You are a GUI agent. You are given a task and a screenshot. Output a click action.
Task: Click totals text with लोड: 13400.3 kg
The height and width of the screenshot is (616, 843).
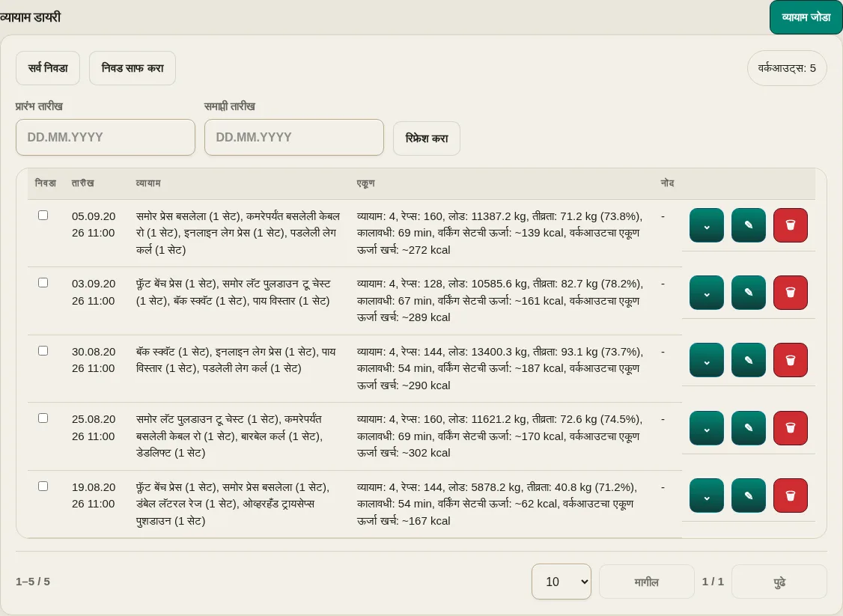(499, 368)
